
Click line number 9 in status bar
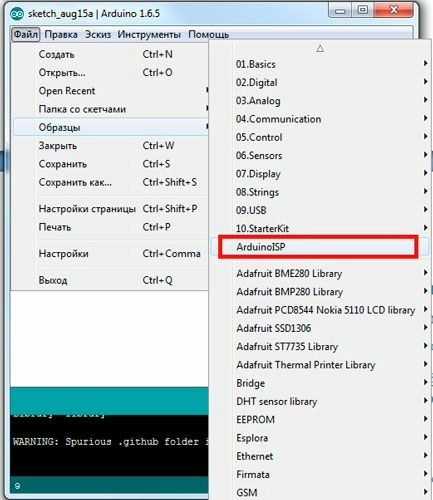[x=17, y=486]
